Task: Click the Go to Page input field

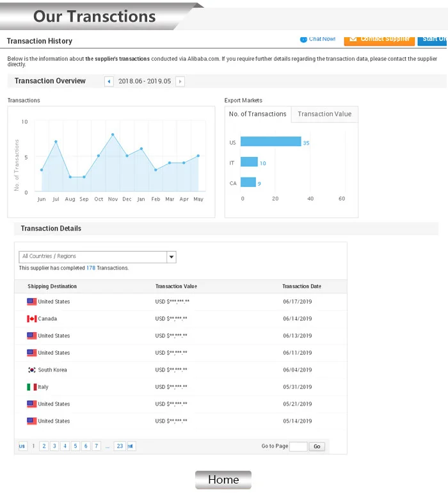Action: (x=298, y=446)
